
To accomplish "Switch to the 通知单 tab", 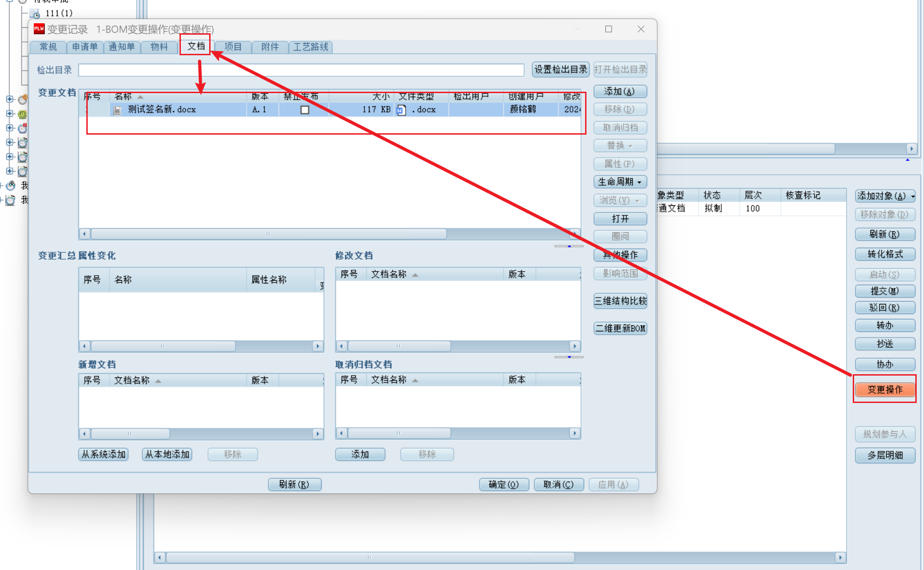I will [122, 47].
